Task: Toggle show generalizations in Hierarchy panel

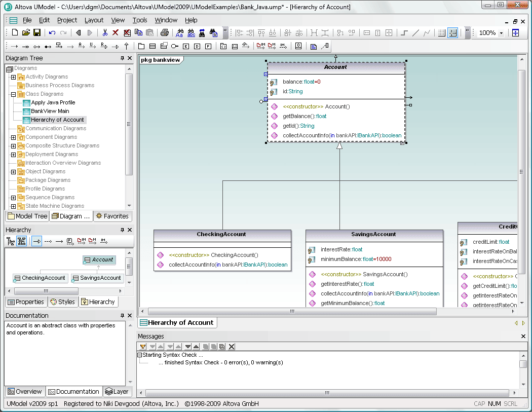Action: coord(36,241)
